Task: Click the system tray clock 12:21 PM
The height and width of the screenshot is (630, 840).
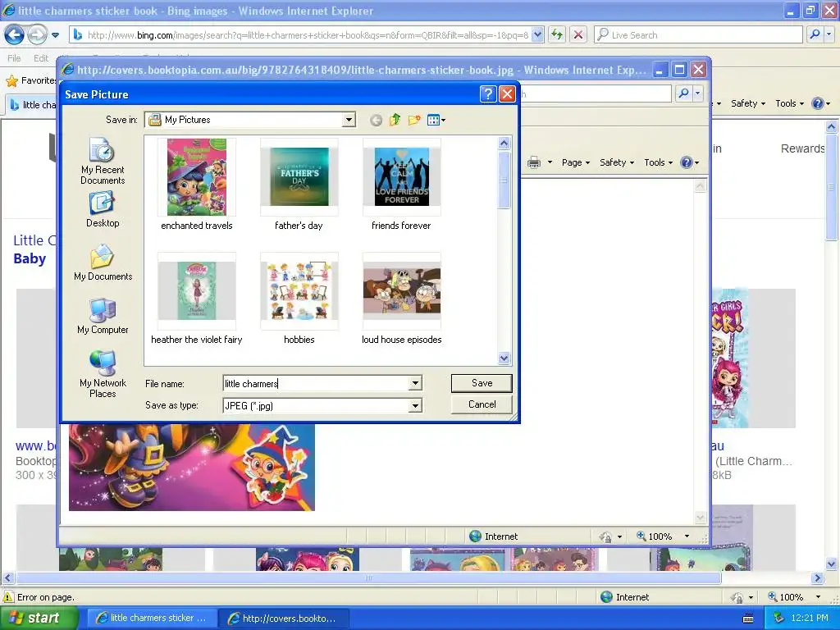Action: (809, 618)
